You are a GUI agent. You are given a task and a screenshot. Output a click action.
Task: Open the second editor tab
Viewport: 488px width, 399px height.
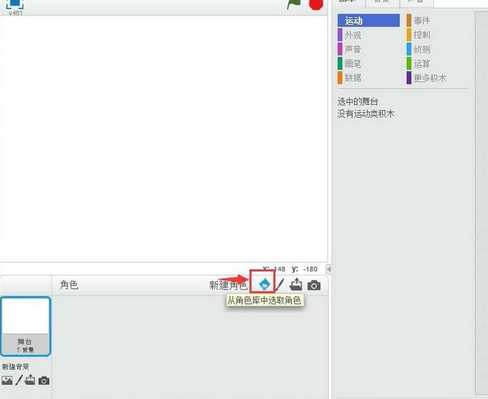pyautogui.click(x=382, y=3)
